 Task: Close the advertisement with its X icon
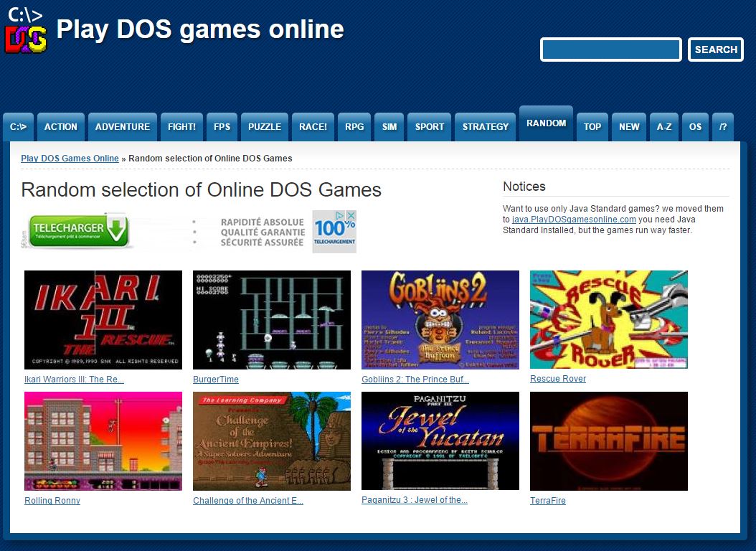[x=351, y=215]
